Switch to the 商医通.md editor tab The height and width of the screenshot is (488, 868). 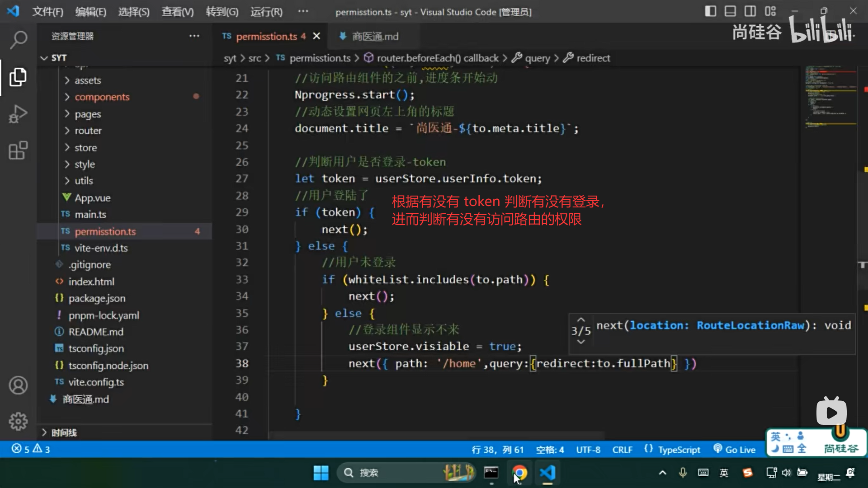point(375,36)
